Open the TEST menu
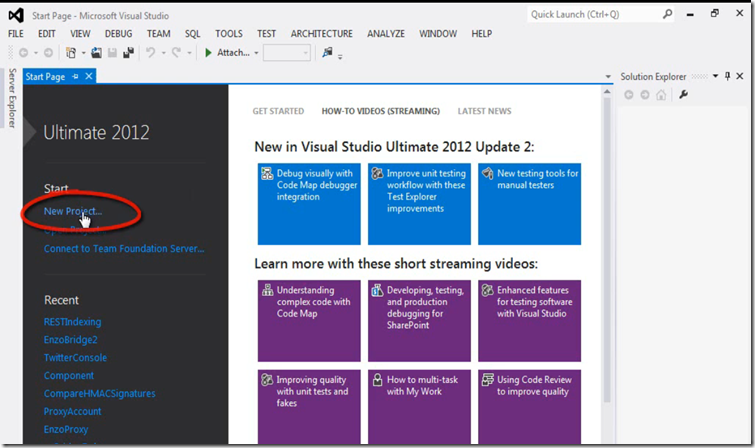The height and width of the screenshot is (448, 755). click(266, 34)
